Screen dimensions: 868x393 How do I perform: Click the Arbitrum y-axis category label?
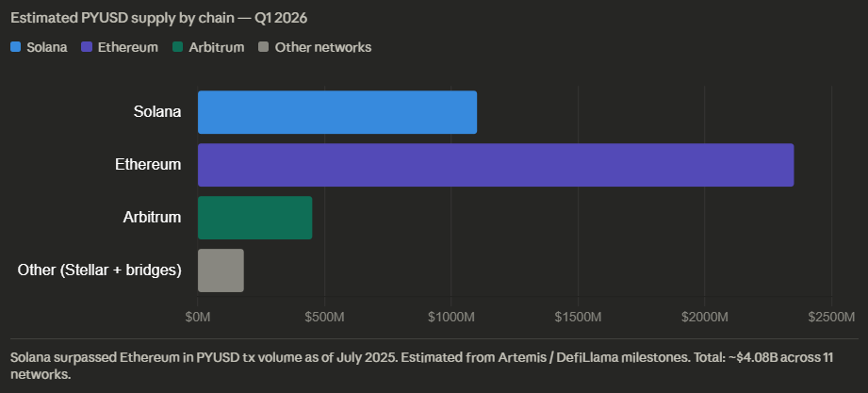tap(152, 218)
